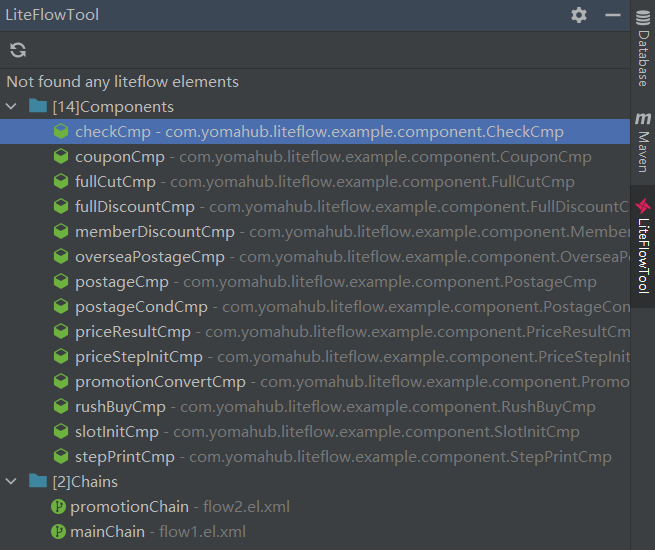Click the Chains folder icon
Screen dimensions: 655x550
38,482
